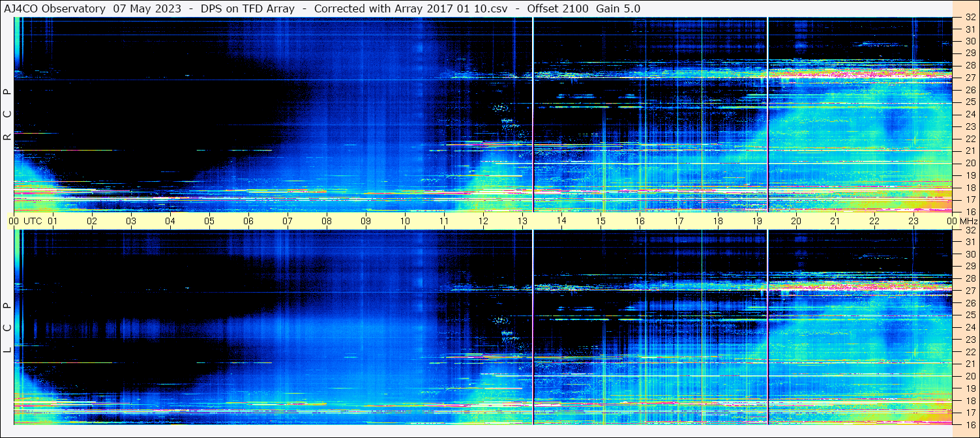Choose hour 14 on the UTC time axis
The image size is (980, 438).
pos(561,221)
